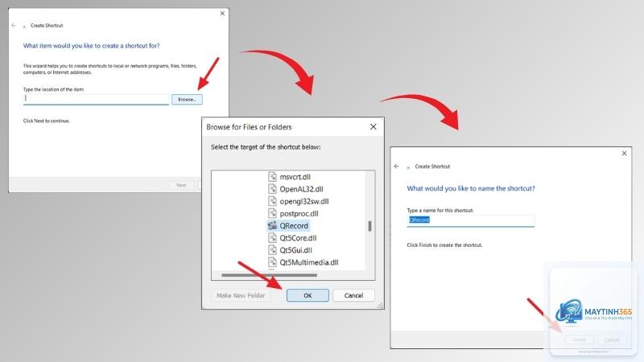Click the shortcut name field containing QRecord

[471, 220]
